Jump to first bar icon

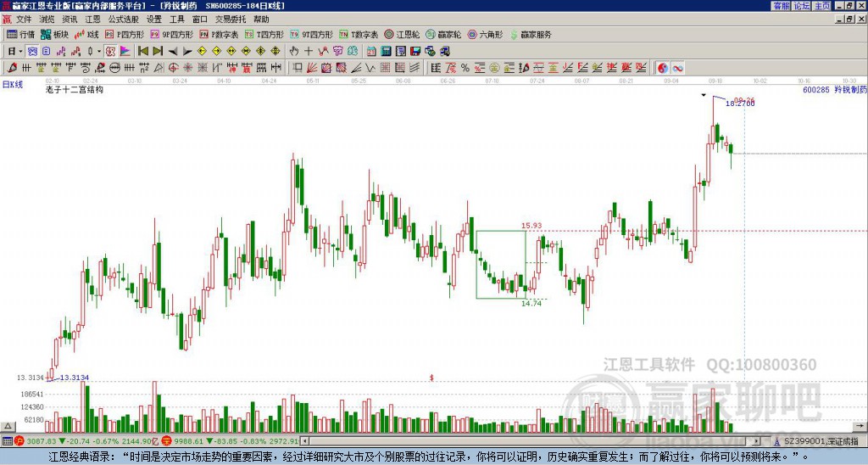tap(142, 52)
